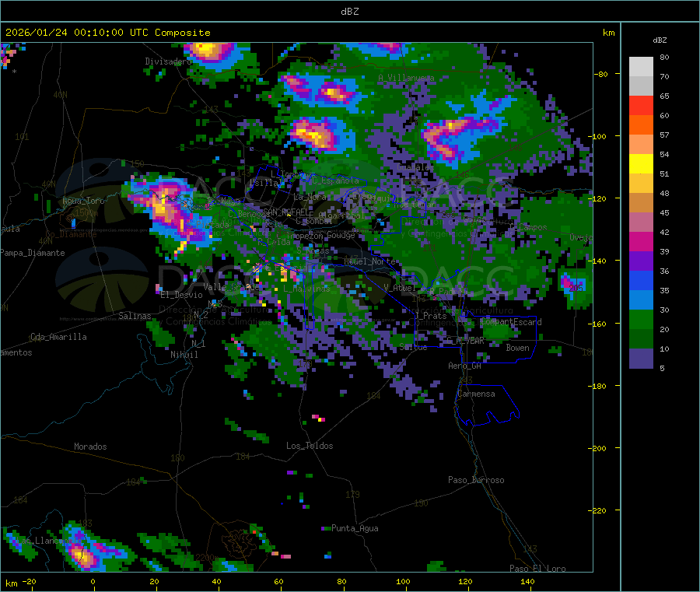700x592 pixels.
Task: Click the Divisadero map label
Action: [x=168, y=61]
